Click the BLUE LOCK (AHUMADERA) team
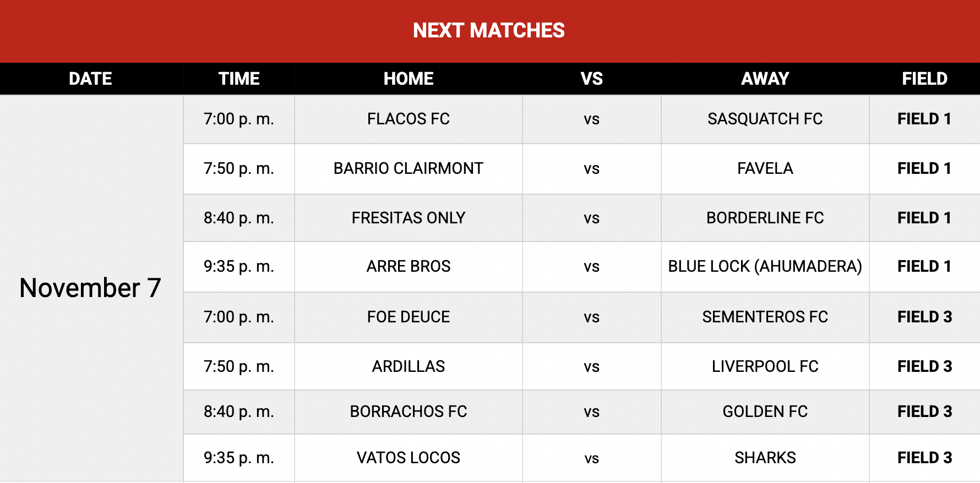This screenshot has height=483, width=980. tap(765, 266)
